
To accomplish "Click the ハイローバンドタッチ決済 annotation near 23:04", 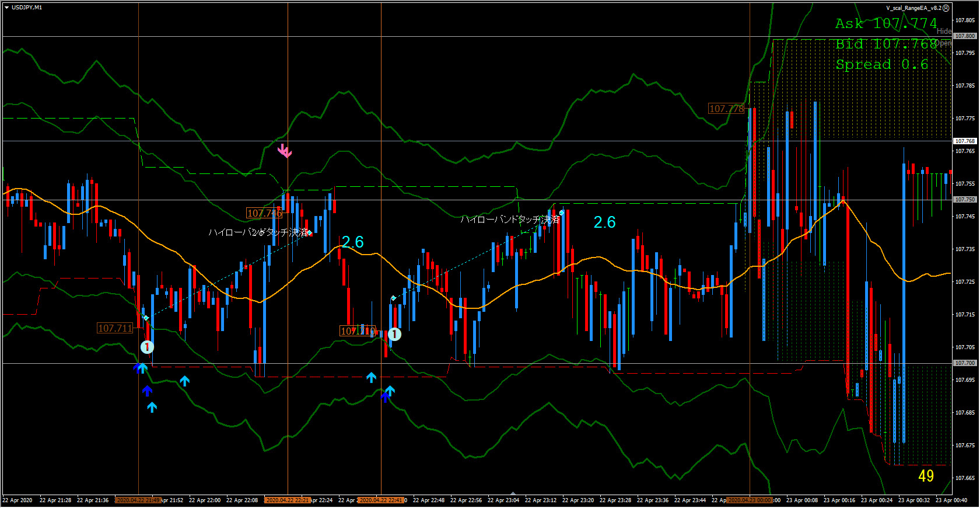I will coord(510,220).
